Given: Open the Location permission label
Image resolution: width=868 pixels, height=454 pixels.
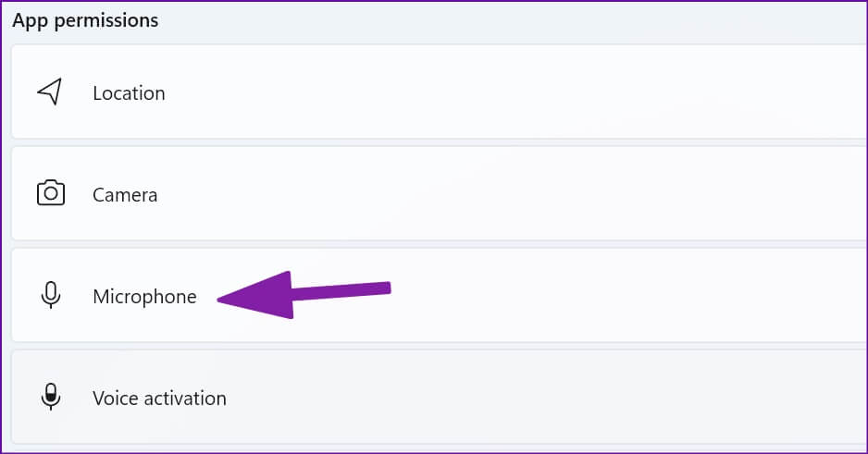Looking at the screenshot, I should click(129, 93).
